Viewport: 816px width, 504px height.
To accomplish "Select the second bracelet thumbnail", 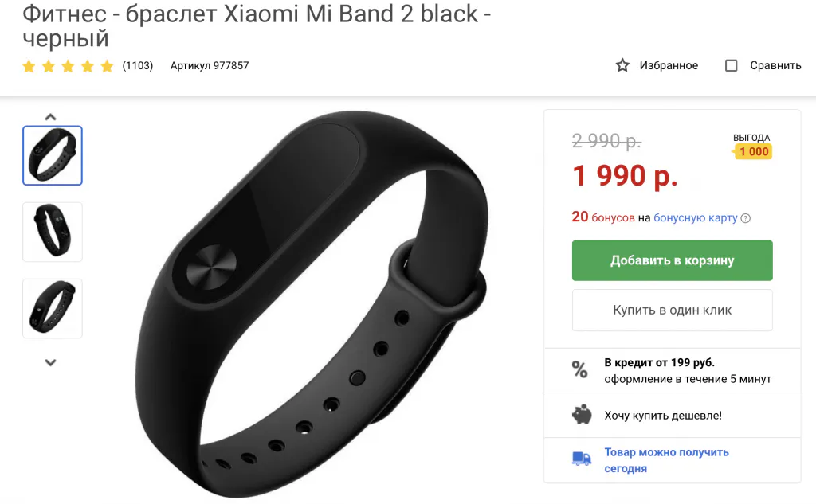I will tap(53, 232).
